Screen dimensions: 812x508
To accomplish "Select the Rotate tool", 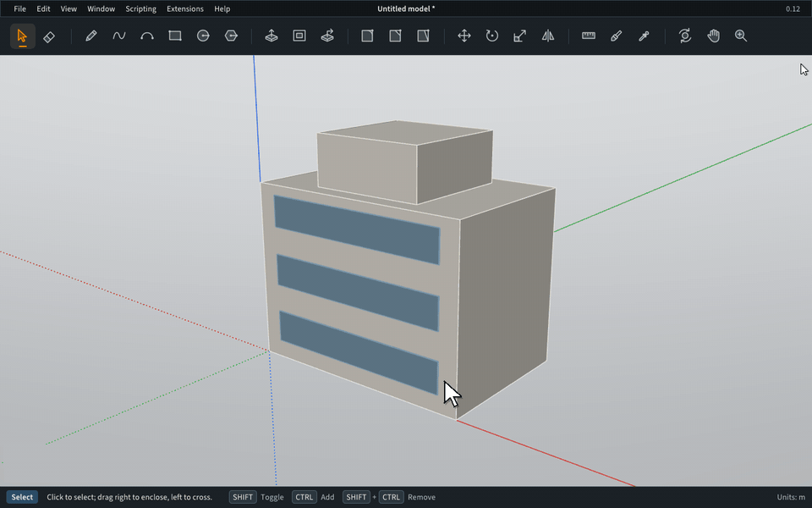I will [x=492, y=36].
